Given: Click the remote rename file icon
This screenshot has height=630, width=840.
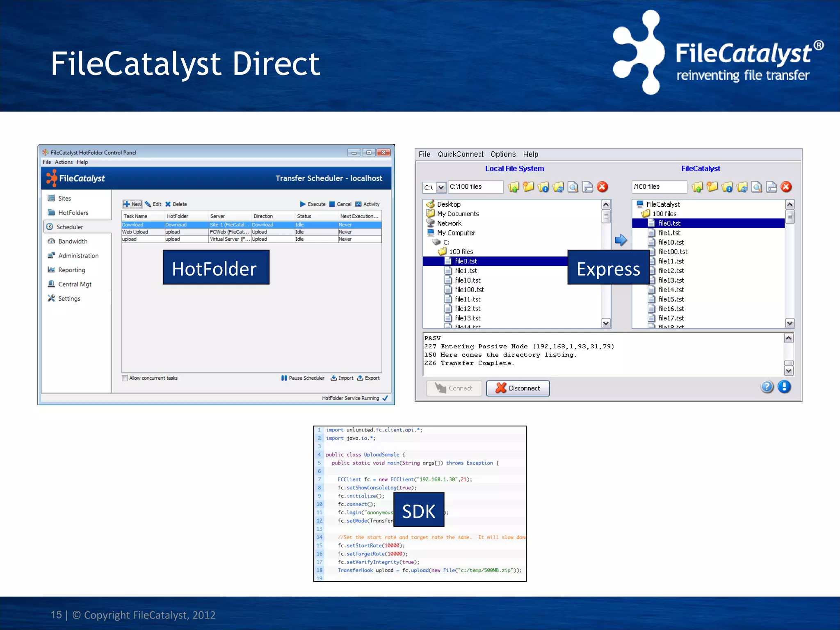Looking at the screenshot, I should pos(772,187).
